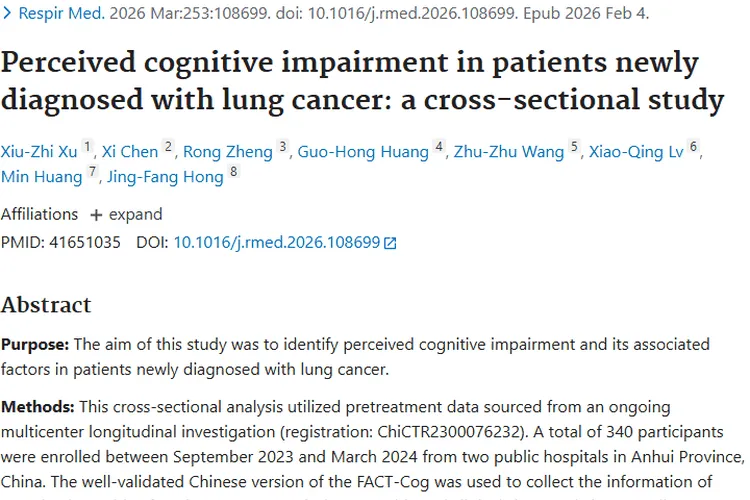The image size is (750, 500).
Task: Click affiliation superscript 3 after Rong Zheng
Action: click(x=283, y=147)
